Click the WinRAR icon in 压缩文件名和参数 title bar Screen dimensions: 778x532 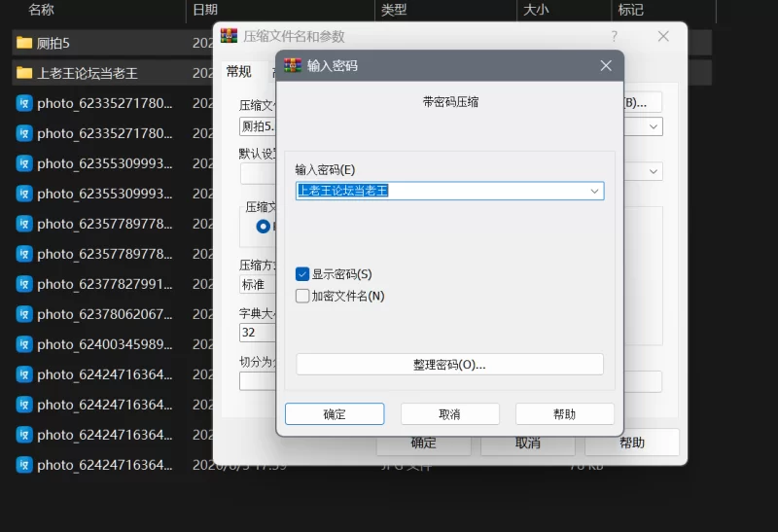click(229, 36)
